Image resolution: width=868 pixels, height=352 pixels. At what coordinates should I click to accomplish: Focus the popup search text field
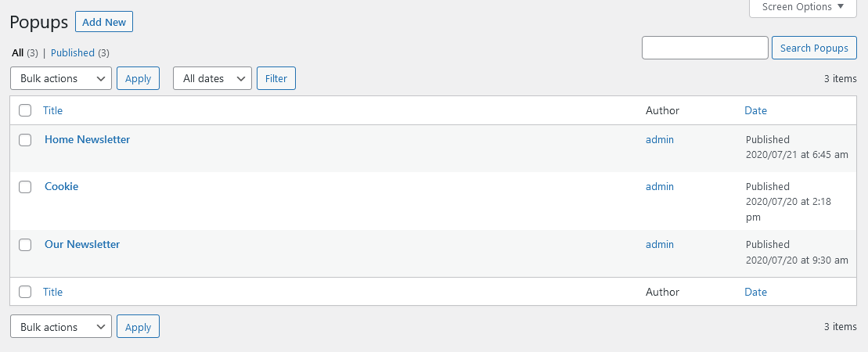click(x=705, y=48)
